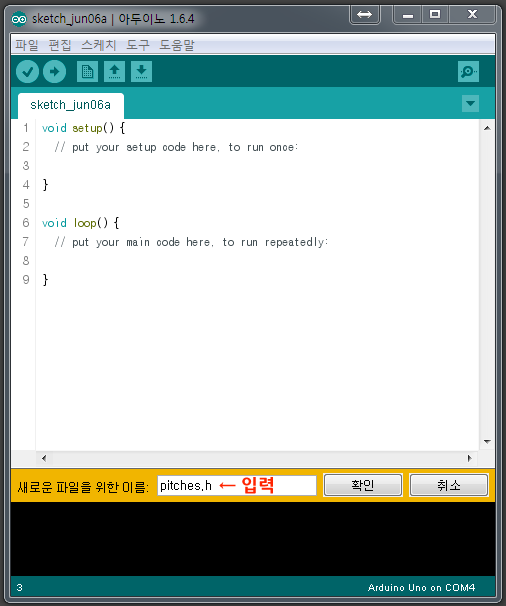Create a new sketch with the New icon
Screen dimensions: 506x606
point(87,71)
